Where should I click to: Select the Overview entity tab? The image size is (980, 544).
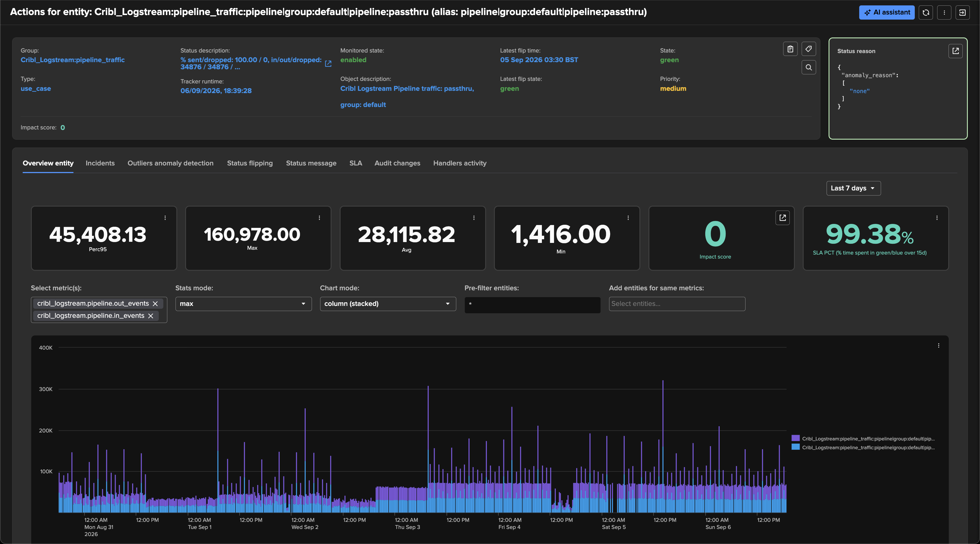point(48,163)
